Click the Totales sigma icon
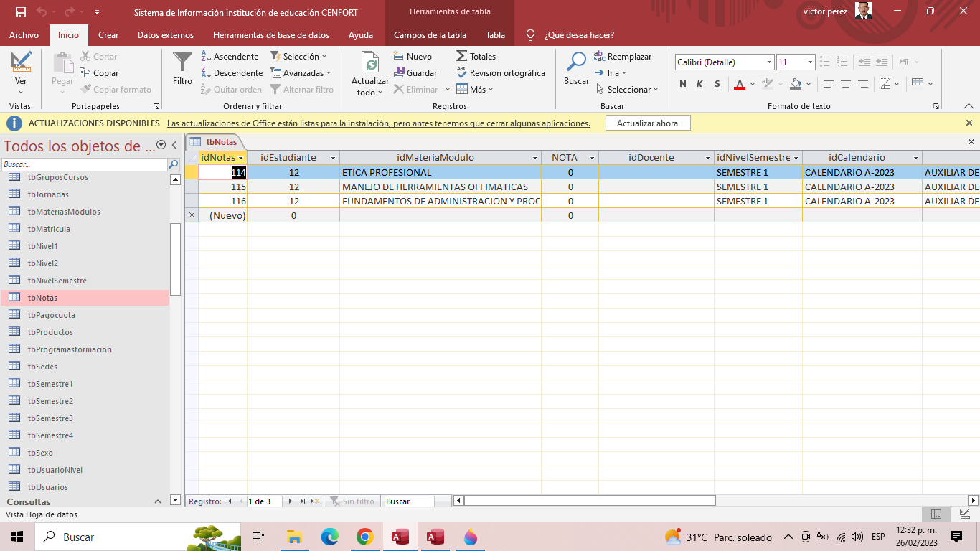The width and height of the screenshot is (980, 551). (x=462, y=56)
